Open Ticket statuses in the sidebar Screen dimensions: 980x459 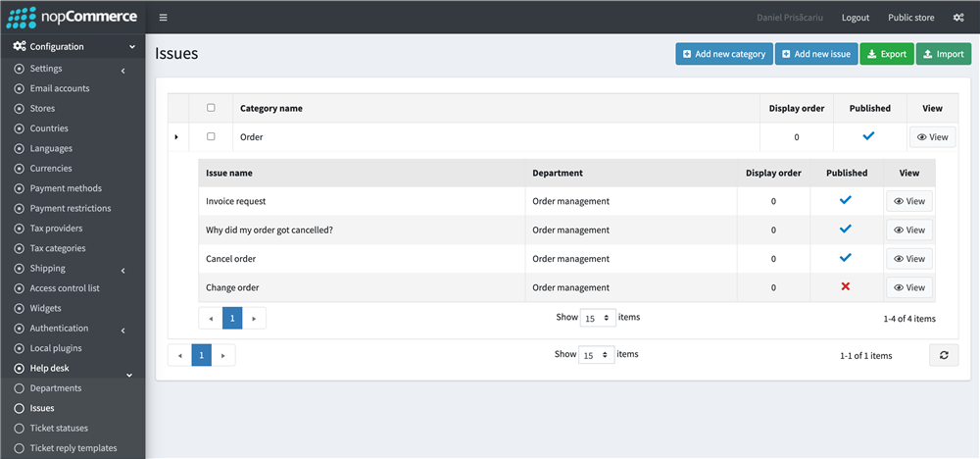pyautogui.click(x=59, y=429)
